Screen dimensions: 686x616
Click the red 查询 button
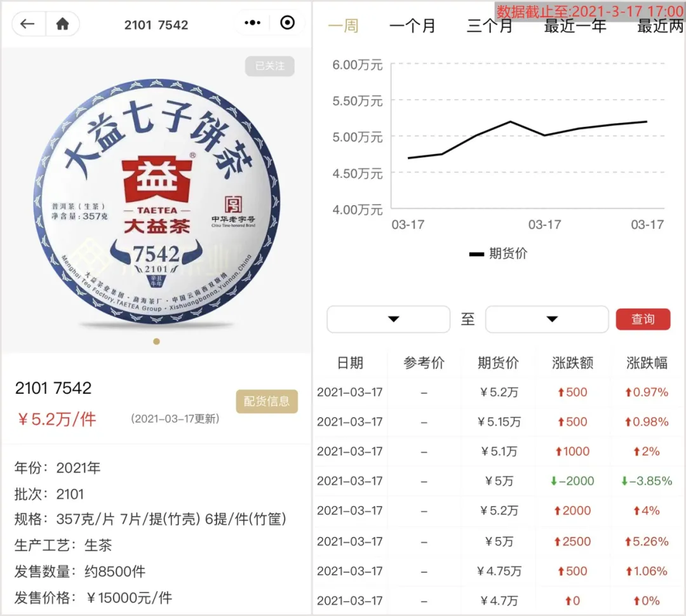coord(643,319)
